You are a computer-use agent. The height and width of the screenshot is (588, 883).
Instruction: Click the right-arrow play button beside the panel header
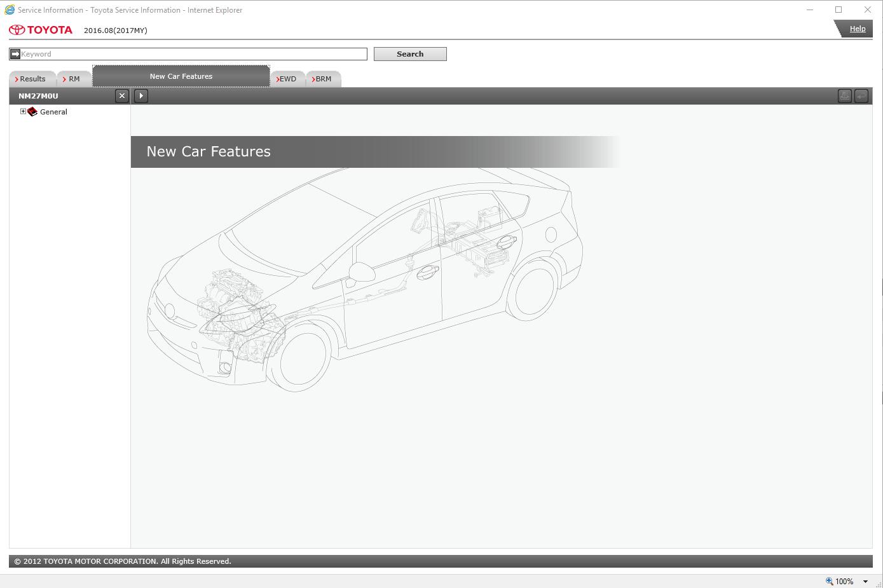coord(141,96)
